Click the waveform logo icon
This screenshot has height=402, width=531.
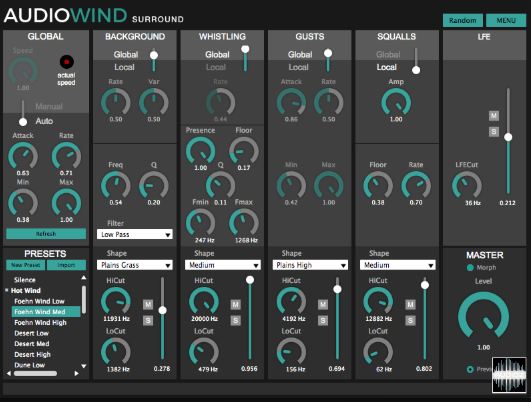pyautogui.click(x=509, y=375)
